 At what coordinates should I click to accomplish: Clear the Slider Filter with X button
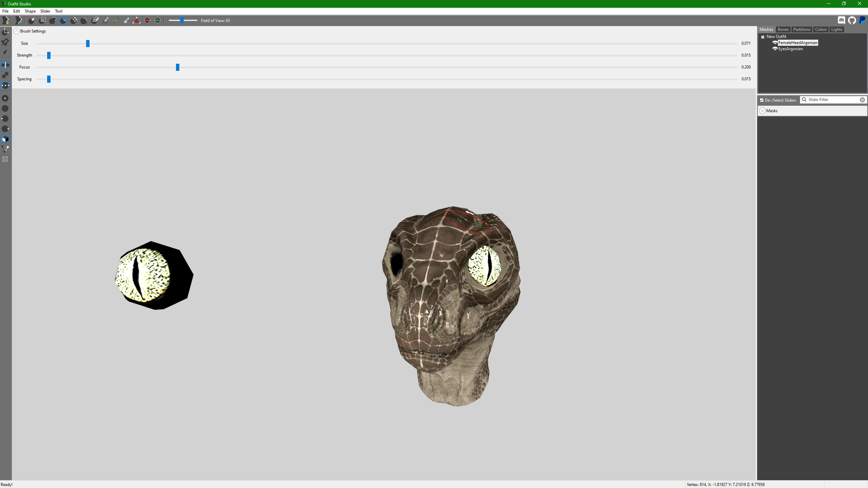(862, 100)
